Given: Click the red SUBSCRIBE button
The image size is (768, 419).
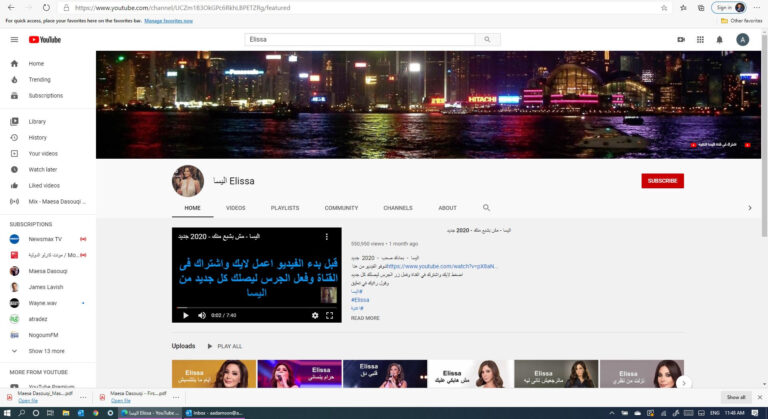Looking at the screenshot, I should [x=662, y=181].
